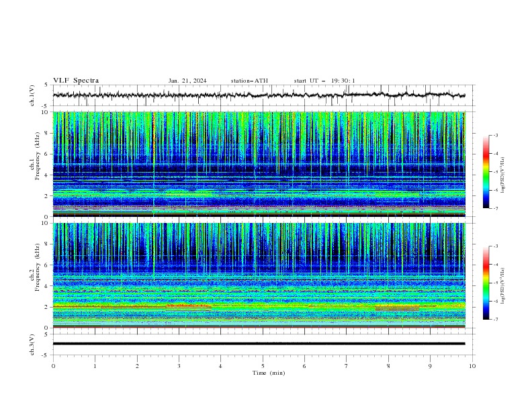Click time axis tick label "7"
The image size is (532, 411).
(347, 366)
